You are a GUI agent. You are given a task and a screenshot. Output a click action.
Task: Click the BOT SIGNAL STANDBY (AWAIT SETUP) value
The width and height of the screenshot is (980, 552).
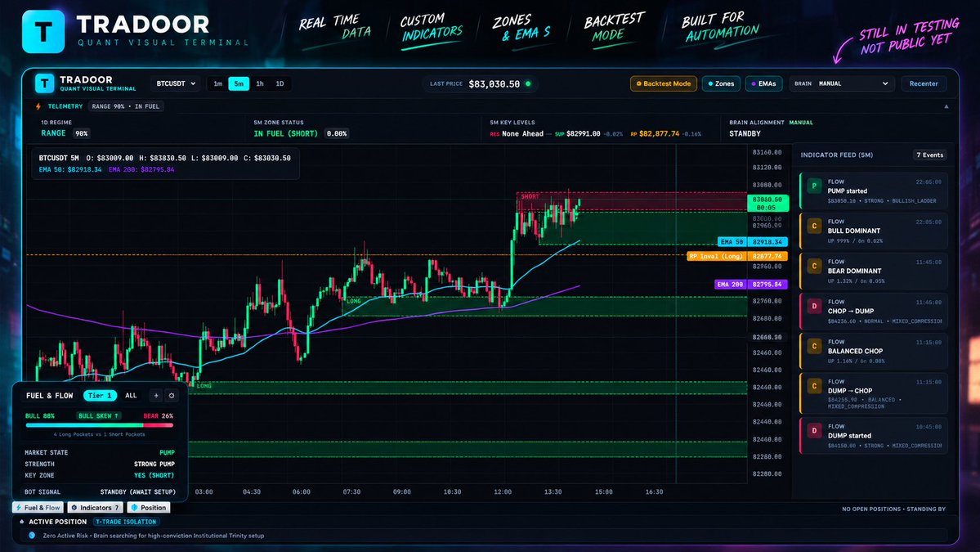coord(137,492)
